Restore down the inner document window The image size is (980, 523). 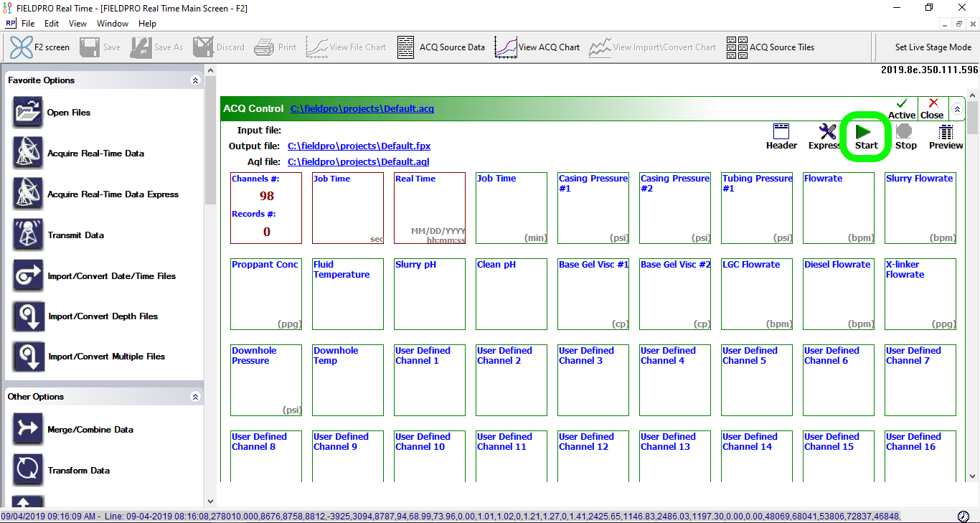(959, 24)
